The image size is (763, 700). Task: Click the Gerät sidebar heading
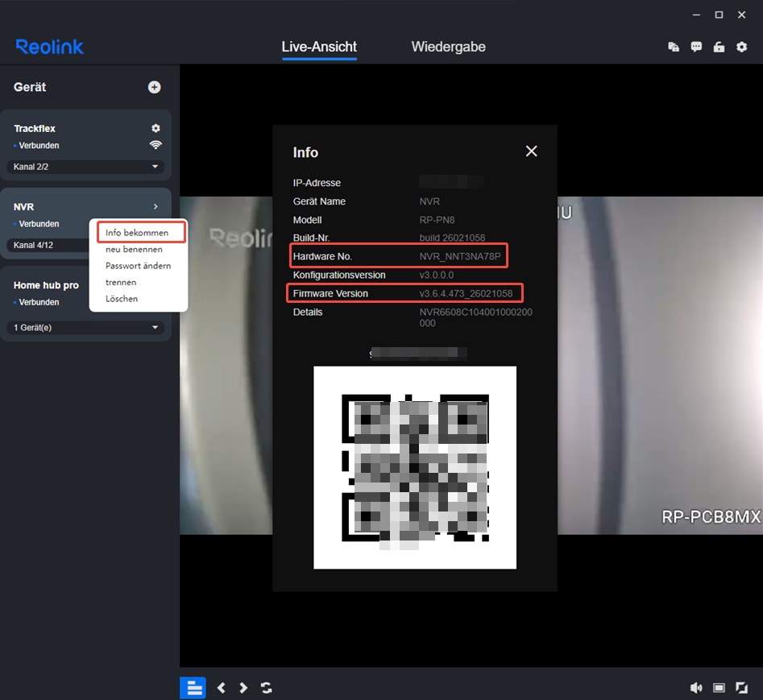pos(30,87)
